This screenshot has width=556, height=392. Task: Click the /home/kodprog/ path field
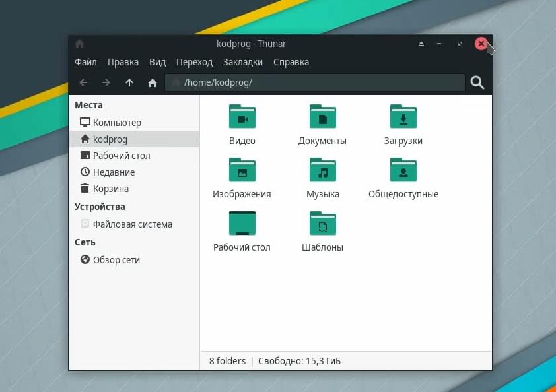(x=315, y=82)
